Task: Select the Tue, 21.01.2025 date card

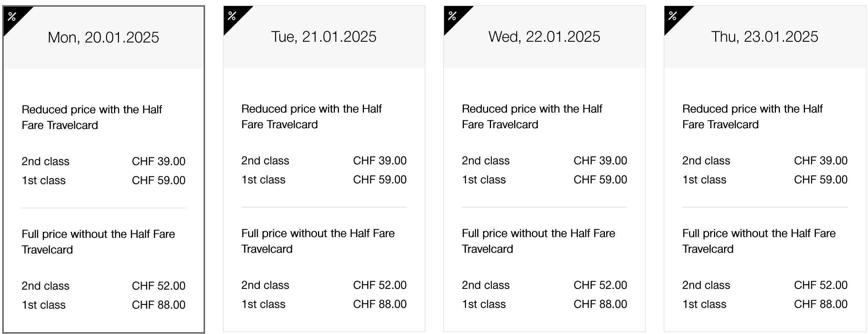Action: pos(324,37)
